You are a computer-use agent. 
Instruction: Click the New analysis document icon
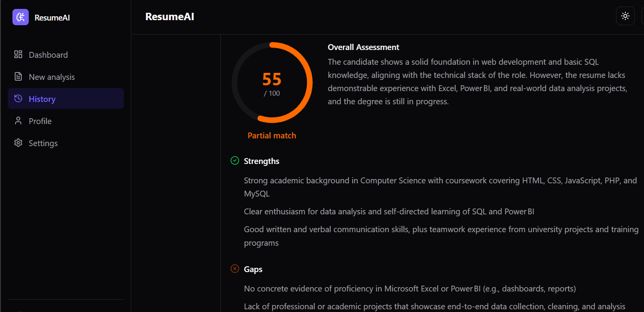[18, 76]
